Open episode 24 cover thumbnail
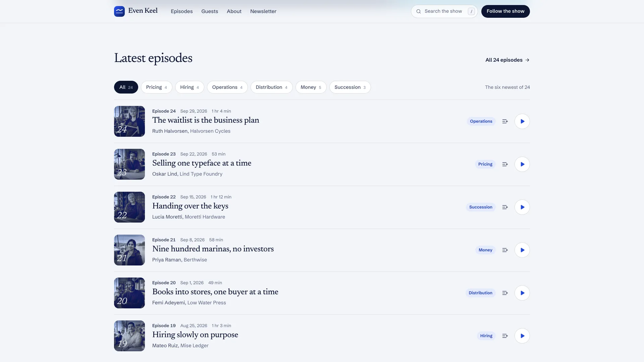 (129, 121)
